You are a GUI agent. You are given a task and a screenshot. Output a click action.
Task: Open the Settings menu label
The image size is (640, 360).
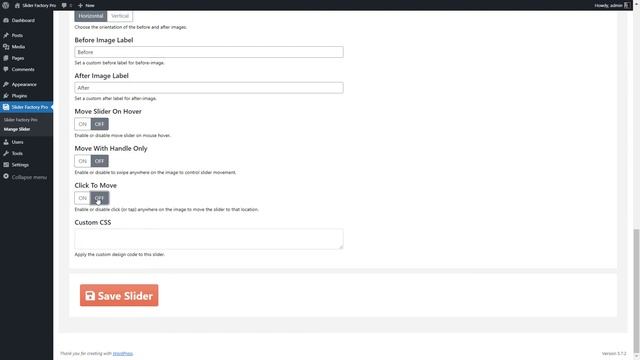[x=20, y=165]
